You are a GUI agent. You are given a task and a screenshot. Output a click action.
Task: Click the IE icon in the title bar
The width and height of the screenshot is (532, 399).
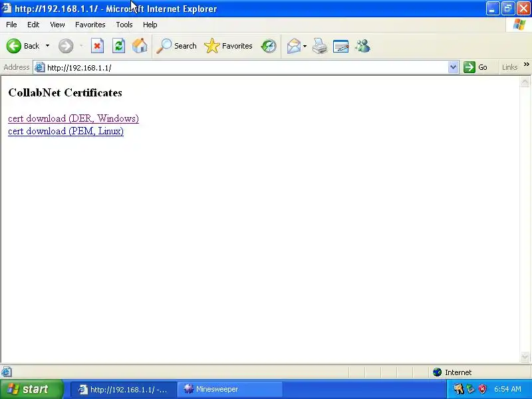point(7,8)
